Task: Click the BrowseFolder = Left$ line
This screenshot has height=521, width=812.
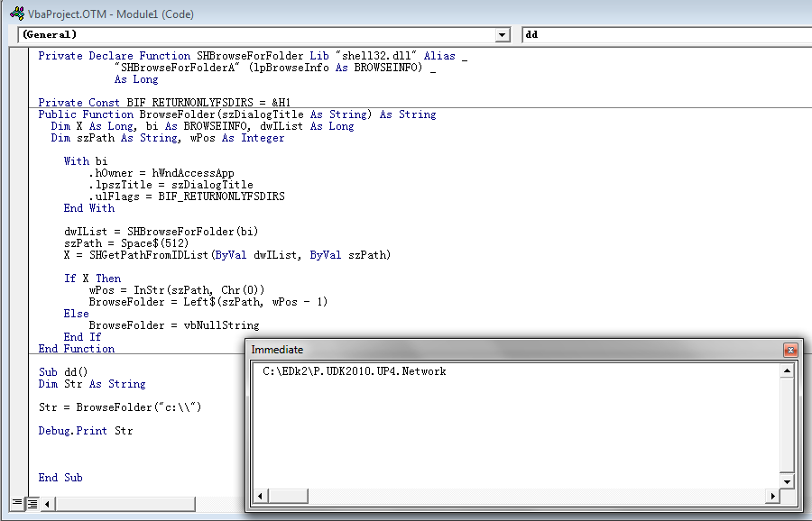Action: point(208,302)
